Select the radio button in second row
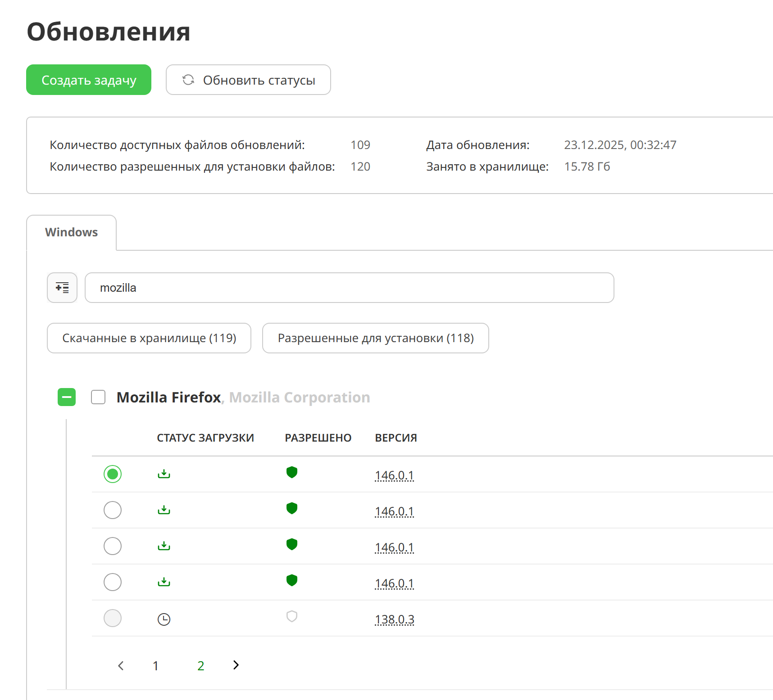Screen dimensions: 773x700 [x=113, y=510]
